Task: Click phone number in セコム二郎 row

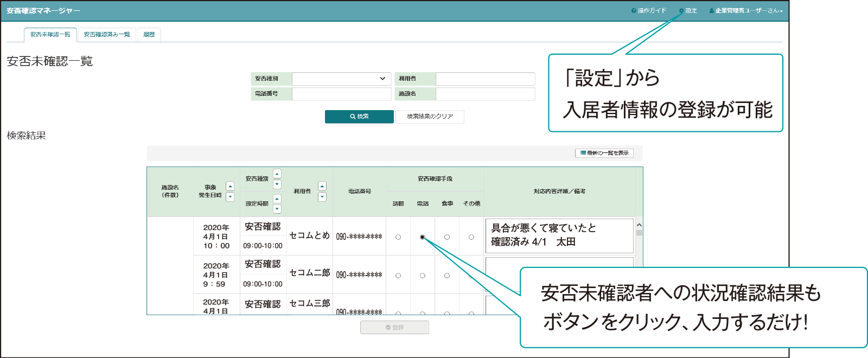Action: tap(359, 275)
